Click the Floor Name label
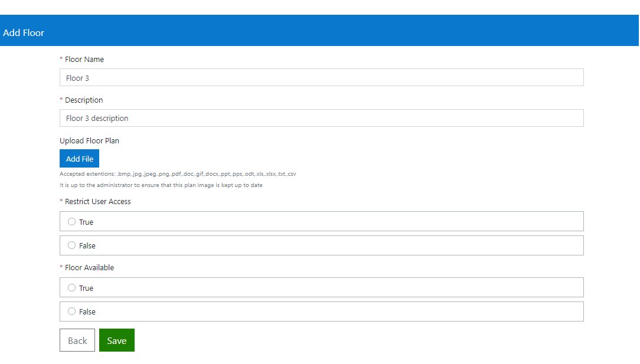Viewport: 640px width, 364px height. tap(84, 60)
